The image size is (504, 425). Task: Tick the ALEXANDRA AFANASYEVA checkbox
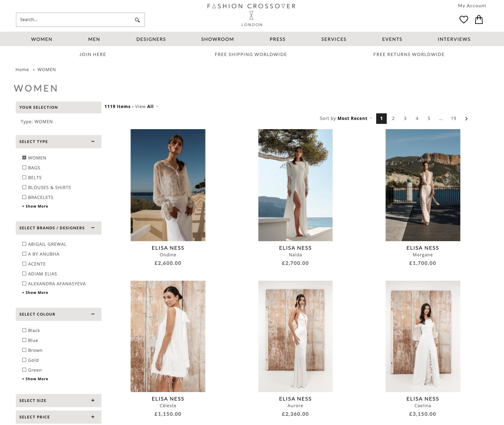pos(24,284)
